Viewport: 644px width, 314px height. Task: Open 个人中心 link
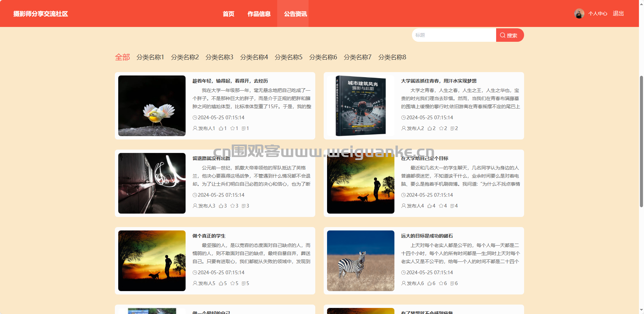[598, 14]
